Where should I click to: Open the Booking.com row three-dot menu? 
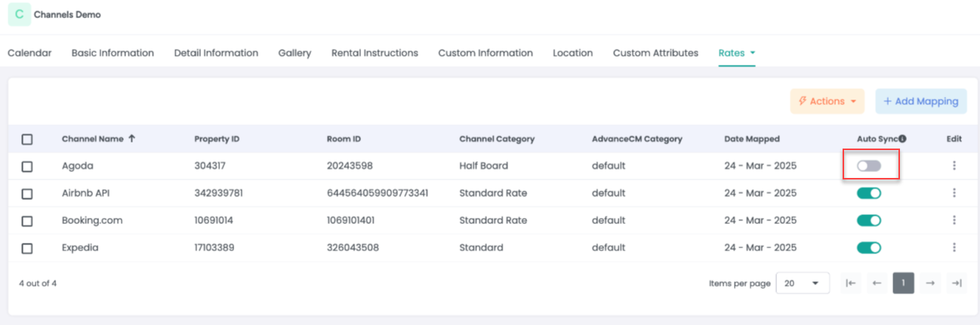click(954, 220)
